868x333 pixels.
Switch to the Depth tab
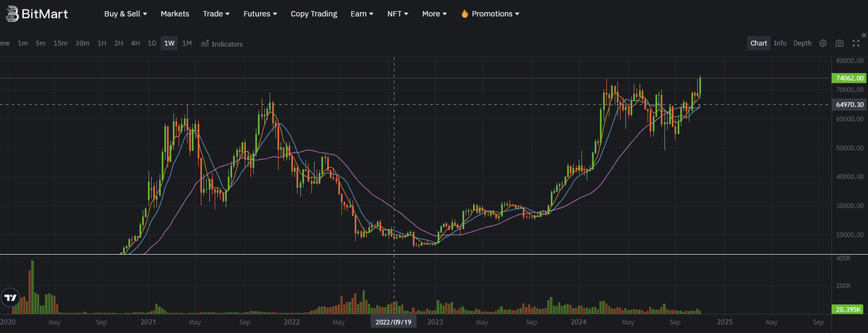(x=802, y=43)
